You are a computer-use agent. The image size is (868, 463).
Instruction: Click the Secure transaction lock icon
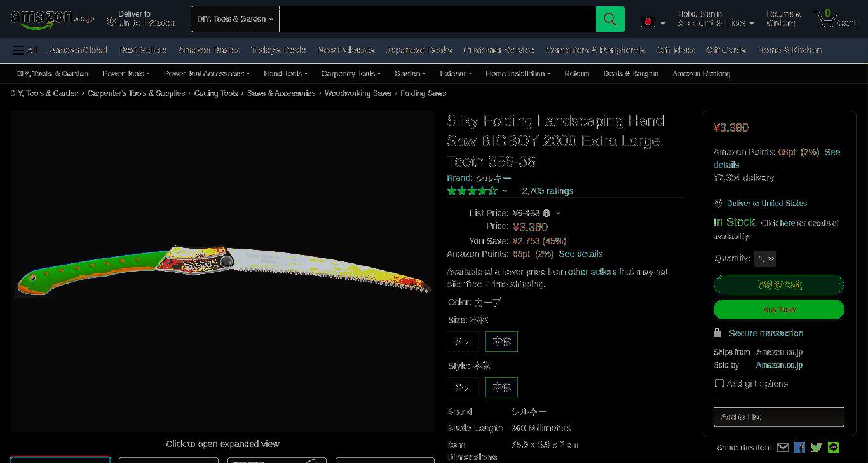pos(717,333)
